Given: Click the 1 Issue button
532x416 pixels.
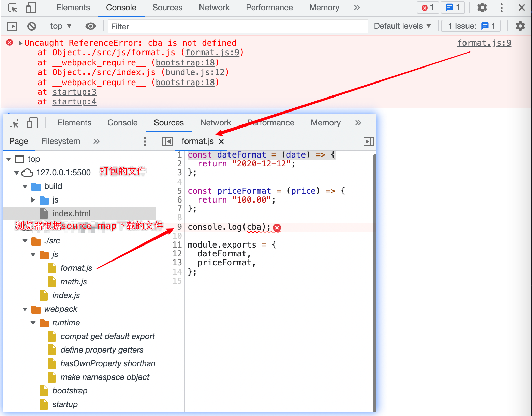Looking at the screenshot, I should 471,26.
